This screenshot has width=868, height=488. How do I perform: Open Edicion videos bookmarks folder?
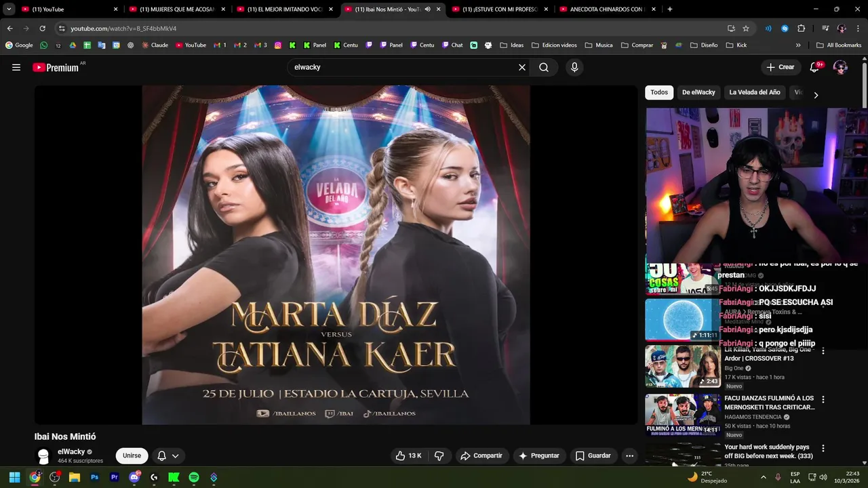(554, 45)
